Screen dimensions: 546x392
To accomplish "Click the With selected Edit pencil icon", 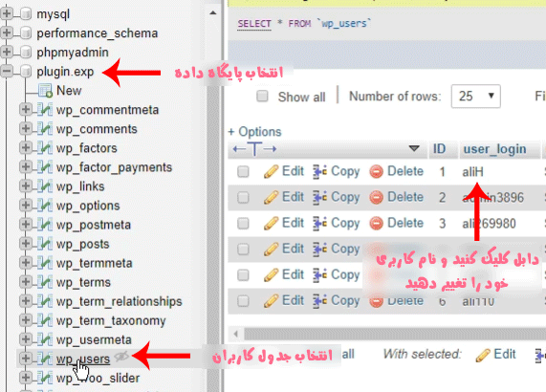I will coord(483,355).
